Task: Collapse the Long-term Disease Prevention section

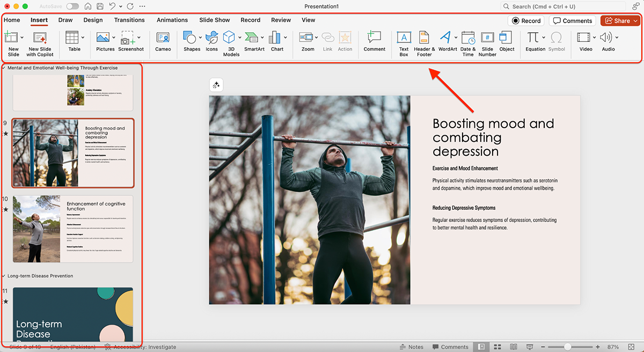Action: 4,276
